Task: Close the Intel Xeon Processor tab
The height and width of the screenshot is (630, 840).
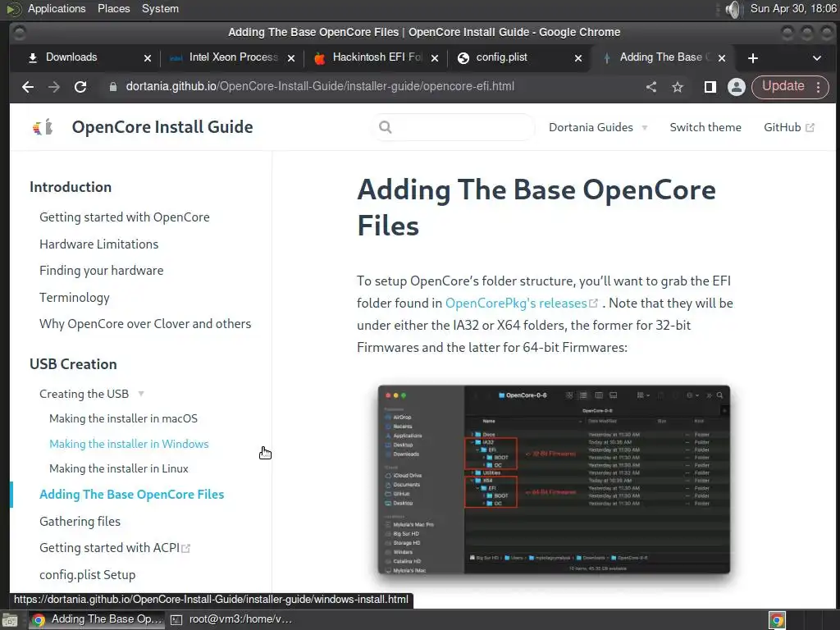Action: click(291, 58)
